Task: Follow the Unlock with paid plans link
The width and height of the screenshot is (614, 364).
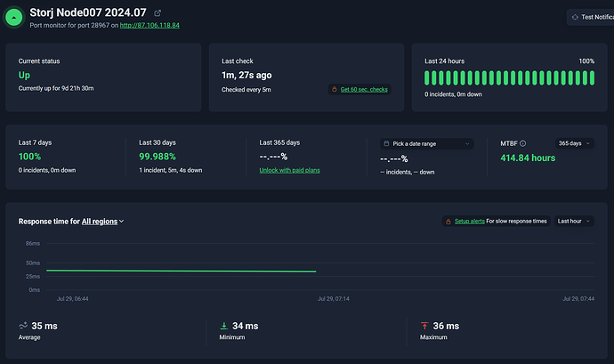Action: pyautogui.click(x=289, y=170)
